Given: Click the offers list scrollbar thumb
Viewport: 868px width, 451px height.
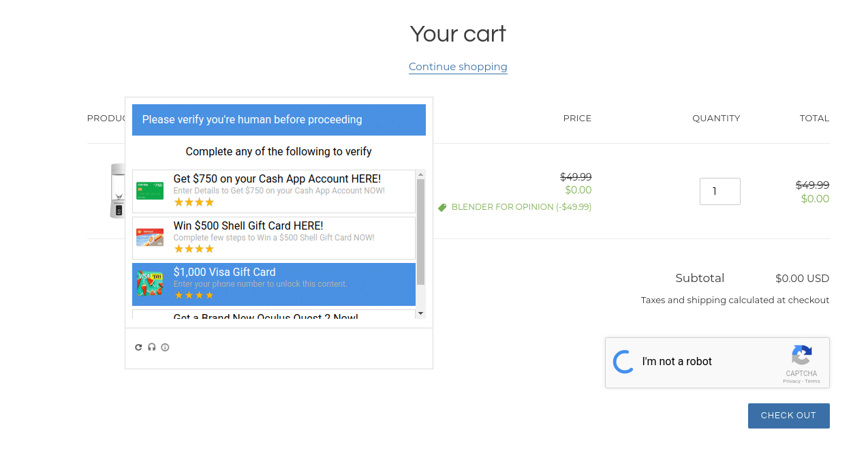Looking at the screenshot, I should pos(420,232).
